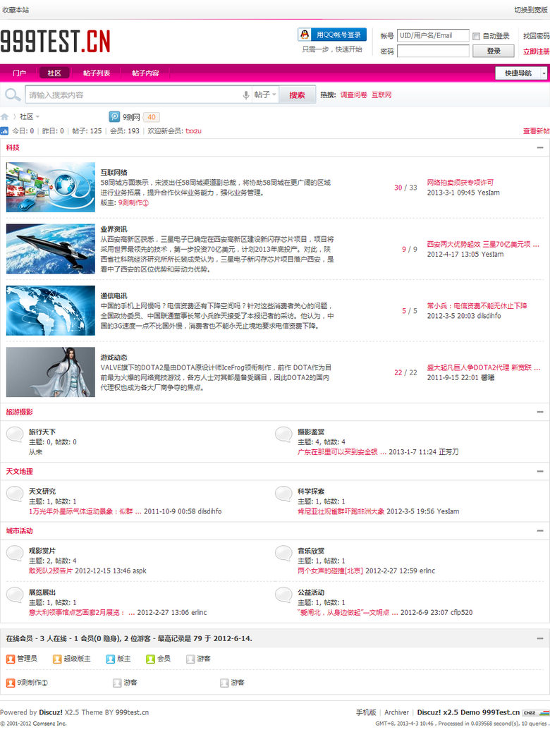
Task: Enable the 自动登录 checkbox
Action: [x=476, y=36]
